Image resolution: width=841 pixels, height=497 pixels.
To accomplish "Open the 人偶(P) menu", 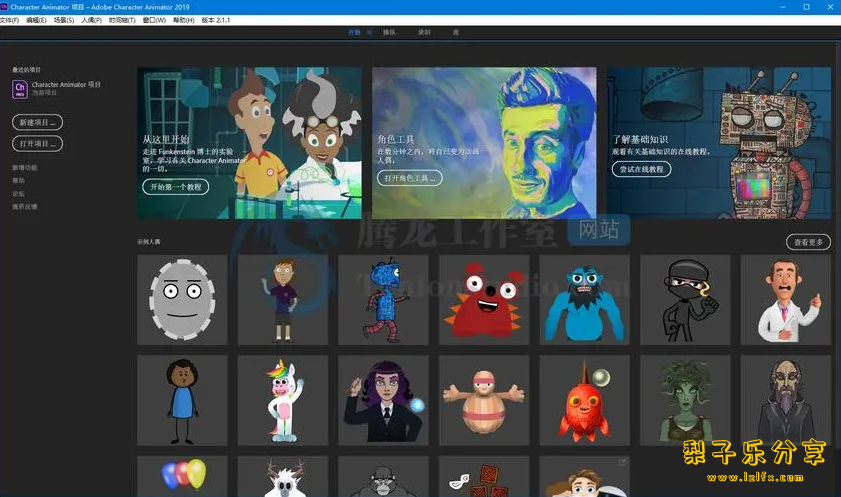I will click(x=91, y=20).
